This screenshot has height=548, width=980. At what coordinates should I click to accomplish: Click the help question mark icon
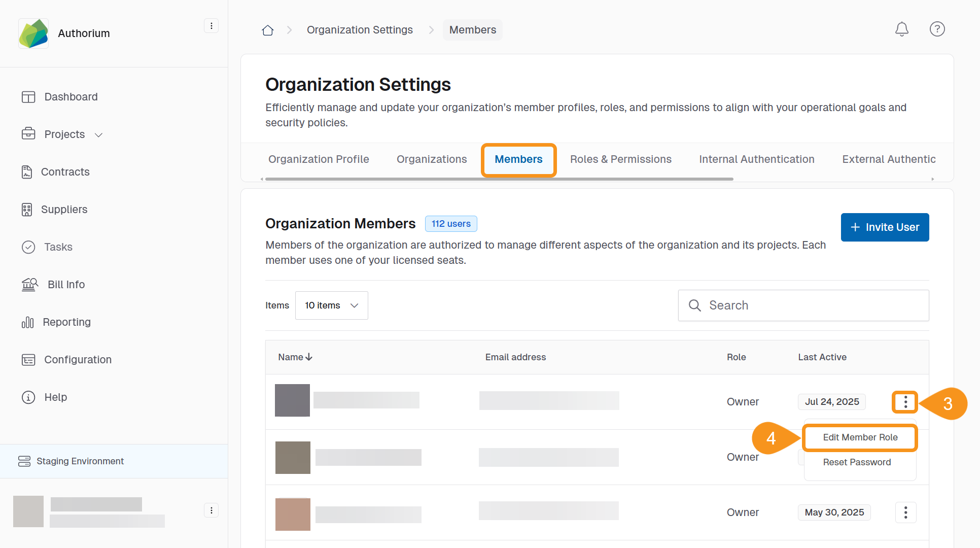[937, 29]
